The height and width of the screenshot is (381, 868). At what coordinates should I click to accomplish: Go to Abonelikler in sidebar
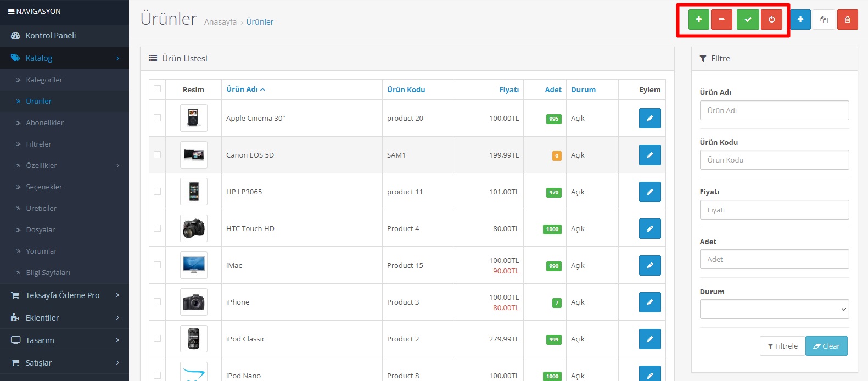pyautogui.click(x=64, y=122)
